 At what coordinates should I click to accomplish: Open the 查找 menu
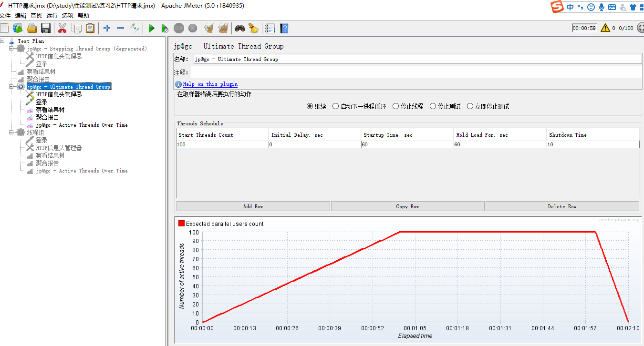[x=36, y=16]
